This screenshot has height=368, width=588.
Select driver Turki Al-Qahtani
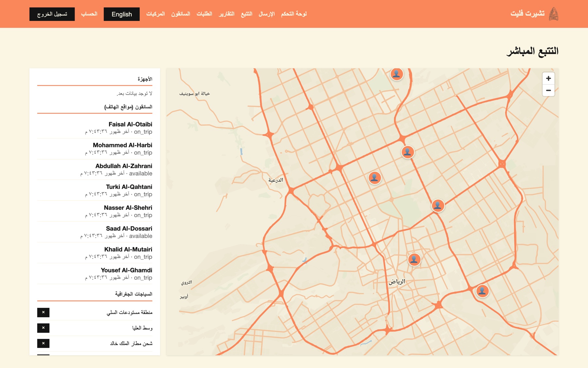click(95, 190)
